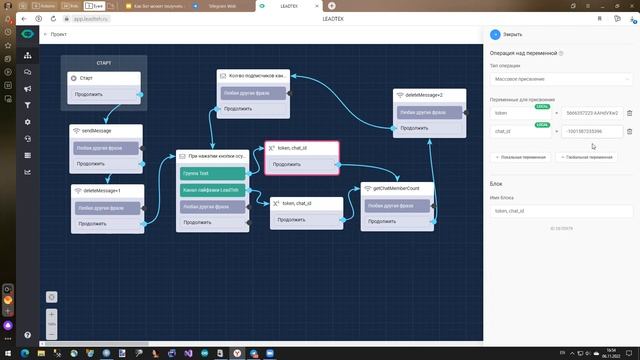Screen dimensions: 640x360
Task: Switch to the LEADTEK browser tab
Action: pos(289,6)
